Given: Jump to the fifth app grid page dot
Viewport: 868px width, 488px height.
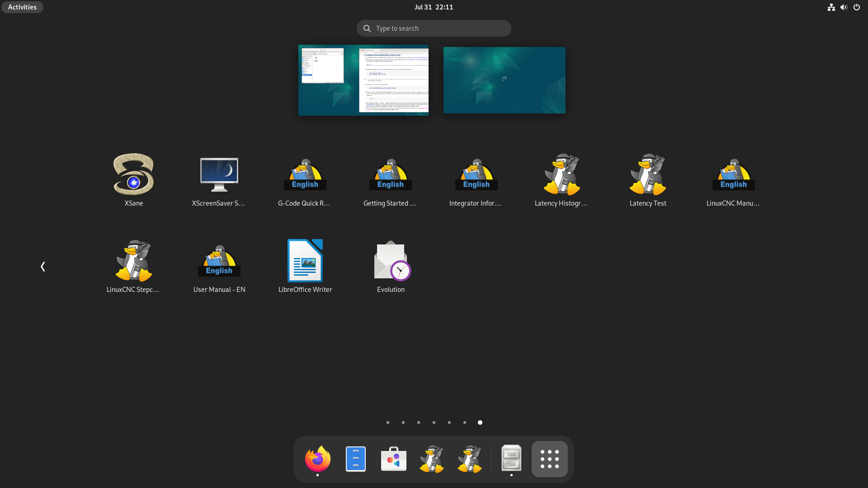Looking at the screenshot, I should 449,422.
